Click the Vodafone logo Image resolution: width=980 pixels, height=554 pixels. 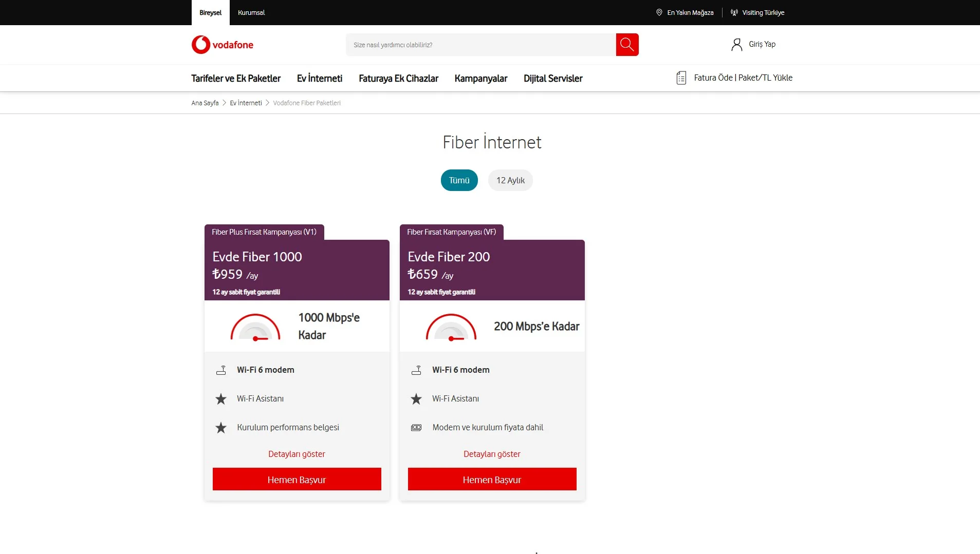(x=222, y=45)
